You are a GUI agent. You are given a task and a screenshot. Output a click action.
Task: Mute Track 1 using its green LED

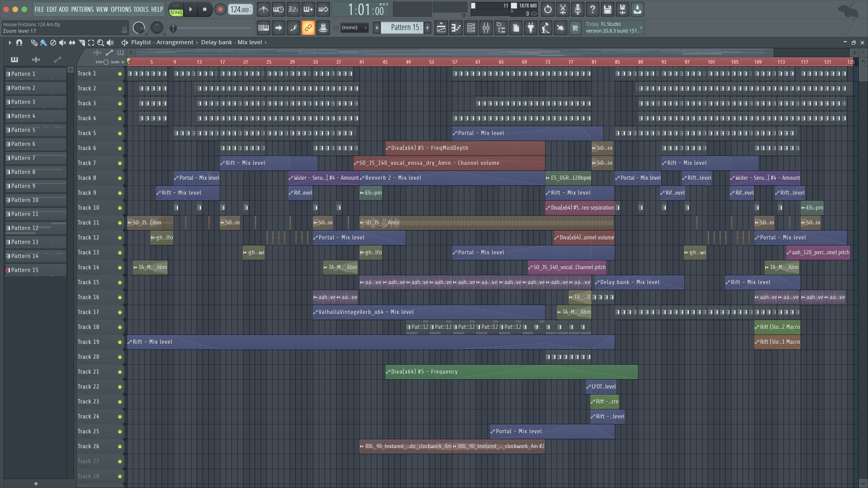(x=120, y=74)
